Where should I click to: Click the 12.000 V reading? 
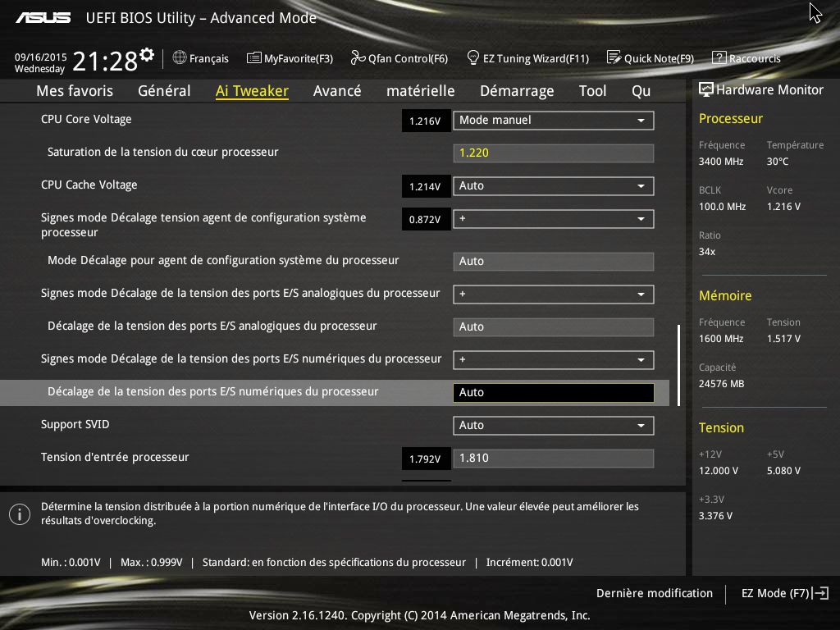[719, 470]
